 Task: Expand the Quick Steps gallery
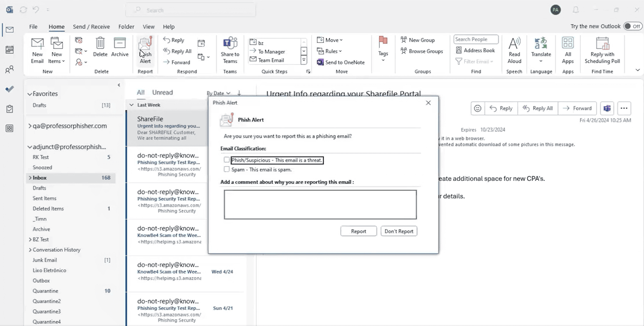(x=304, y=60)
